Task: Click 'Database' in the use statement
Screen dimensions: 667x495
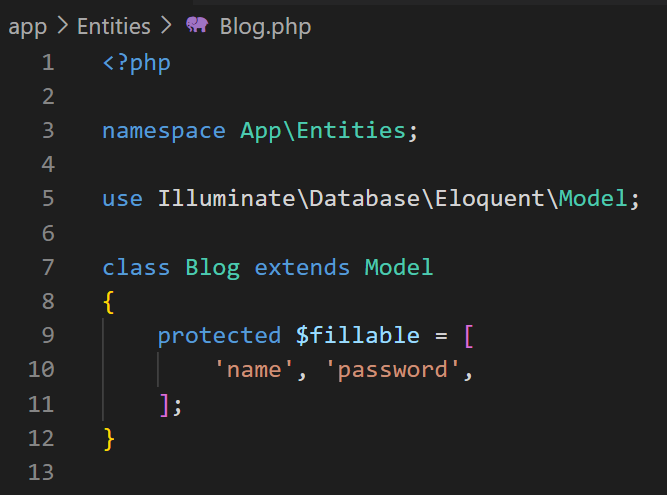Action: [365, 198]
